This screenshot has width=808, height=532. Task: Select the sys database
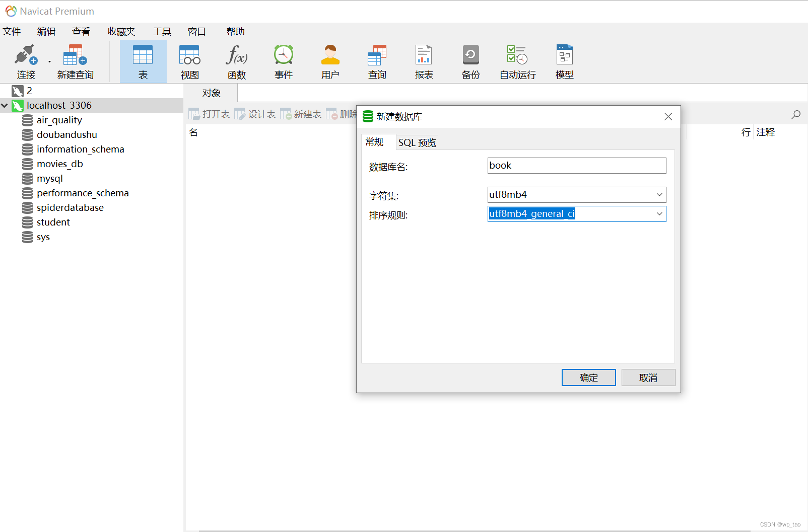[43, 237]
